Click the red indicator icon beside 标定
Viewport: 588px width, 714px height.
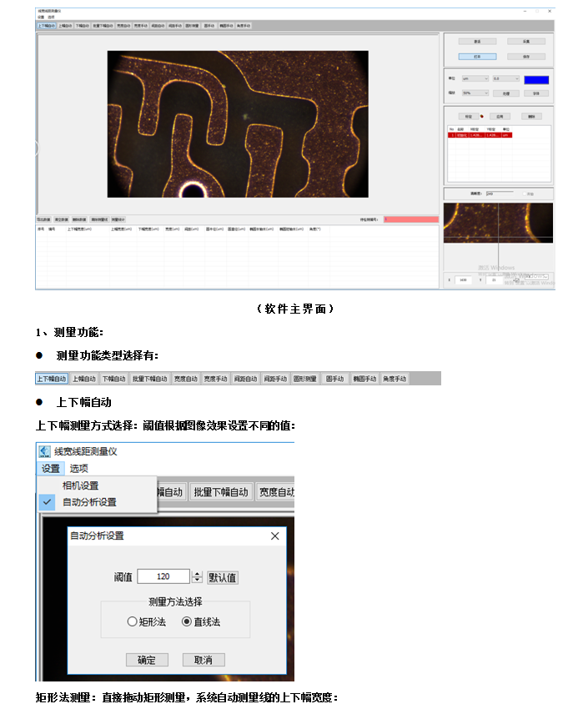tap(481, 116)
